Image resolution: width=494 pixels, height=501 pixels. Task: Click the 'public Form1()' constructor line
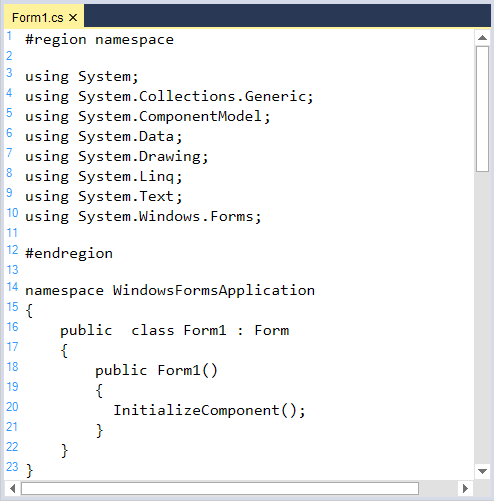(x=156, y=370)
